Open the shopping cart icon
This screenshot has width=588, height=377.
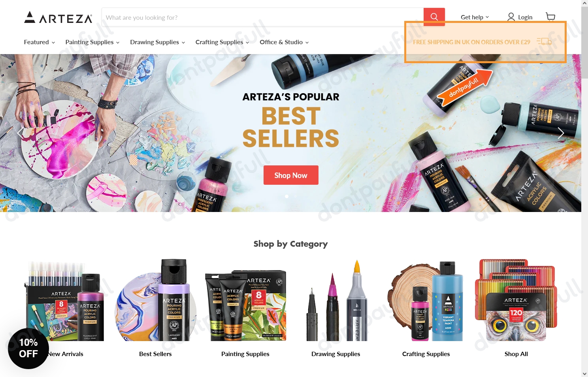tap(550, 17)
